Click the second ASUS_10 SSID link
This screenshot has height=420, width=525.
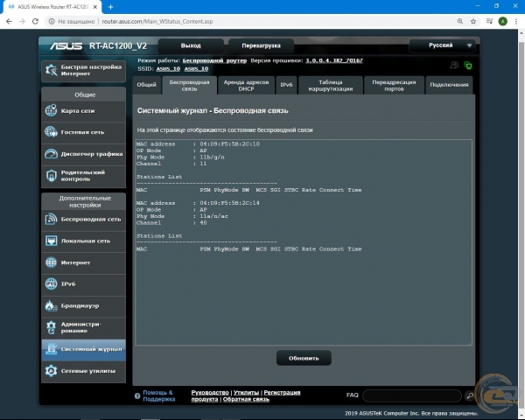click(196, 68)
